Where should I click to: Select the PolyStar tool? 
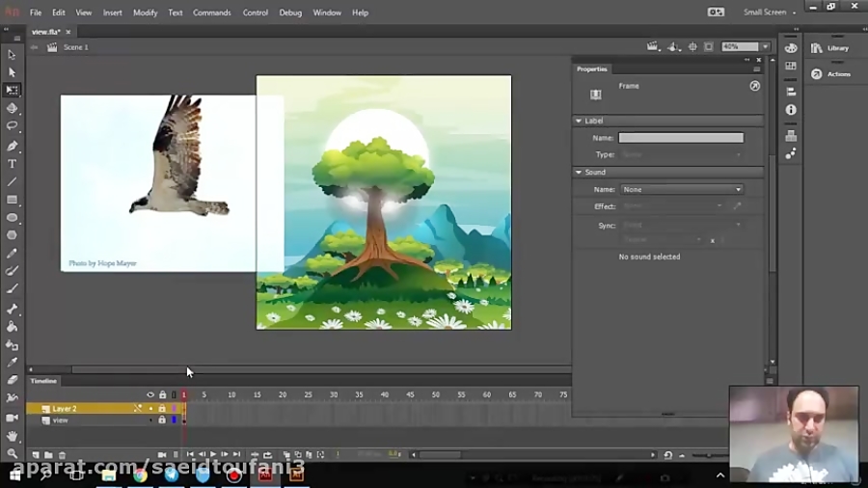pos(12,235)
